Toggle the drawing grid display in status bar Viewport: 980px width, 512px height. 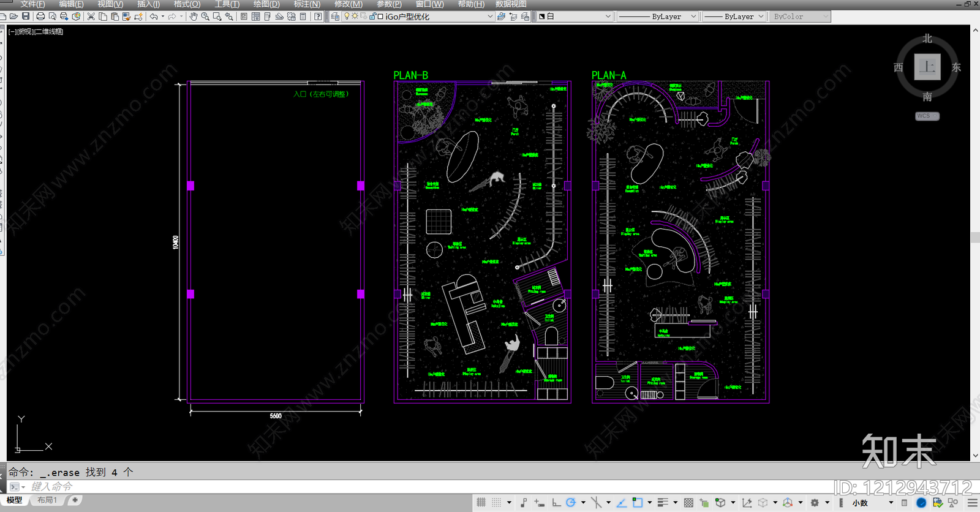point(481,503)
